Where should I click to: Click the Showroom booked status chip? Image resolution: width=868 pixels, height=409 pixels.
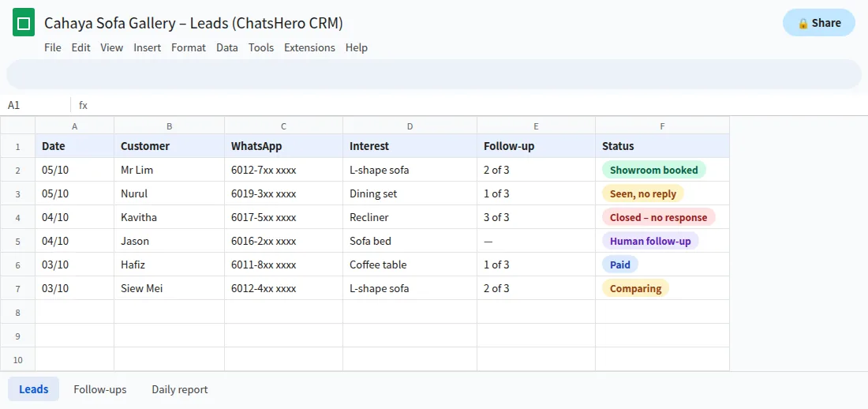pos(654,170)
